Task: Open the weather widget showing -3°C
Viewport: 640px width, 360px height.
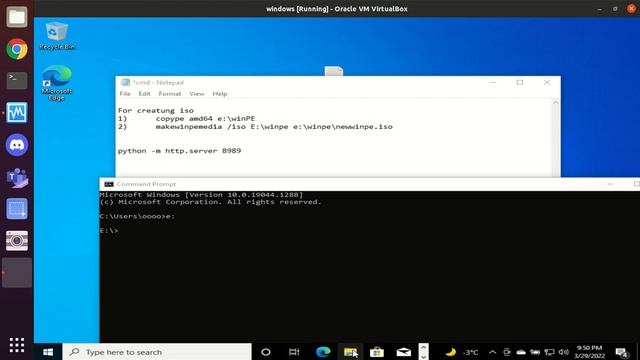Action: click(x=462, y=352)
